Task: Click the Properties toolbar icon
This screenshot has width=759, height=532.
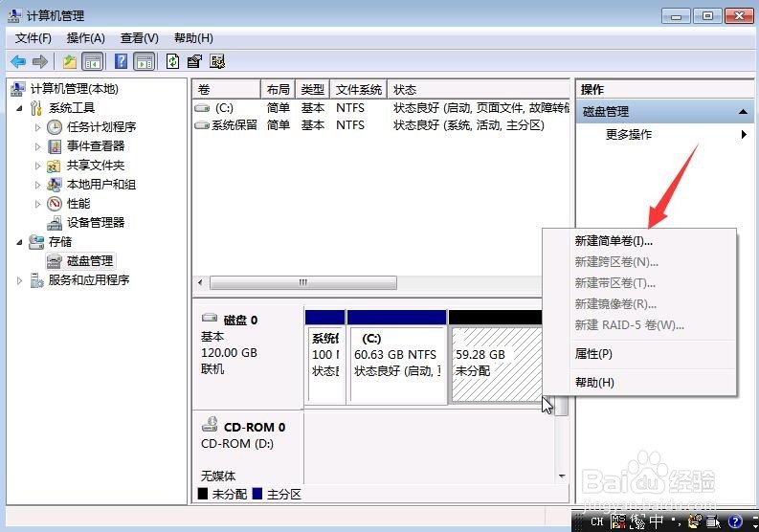Action: 194,61
